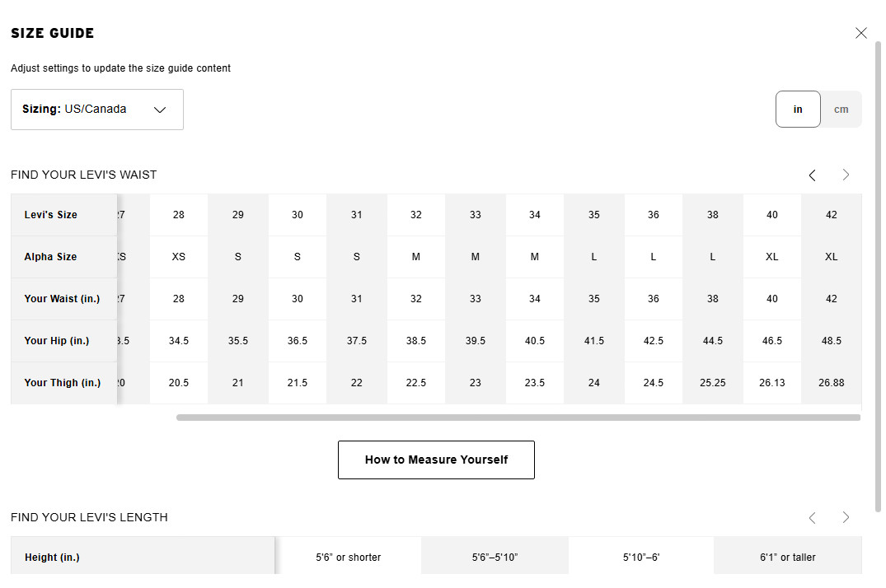886x588 pixels.
Task: Click the Adjust settings instruction text
Action: (120, 68)
